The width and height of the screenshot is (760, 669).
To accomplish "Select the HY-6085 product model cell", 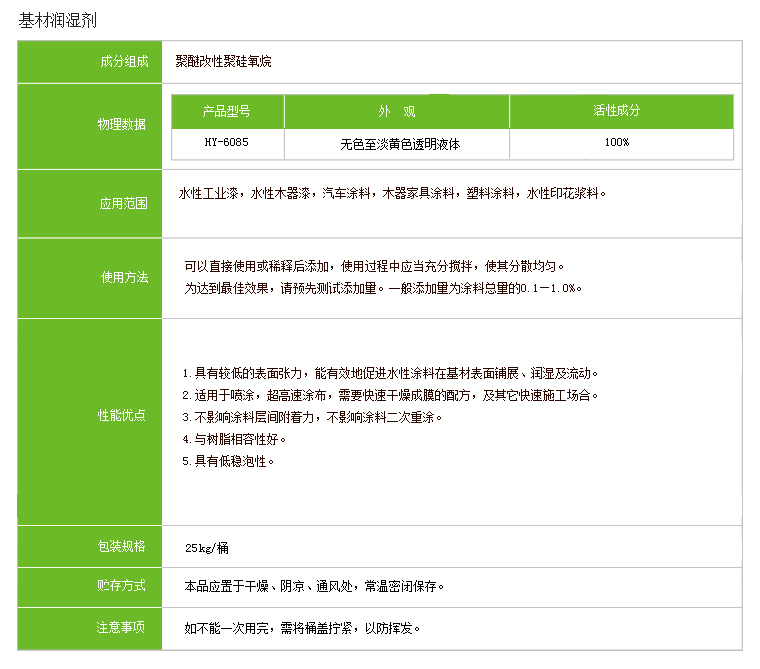I will point(227,143).
